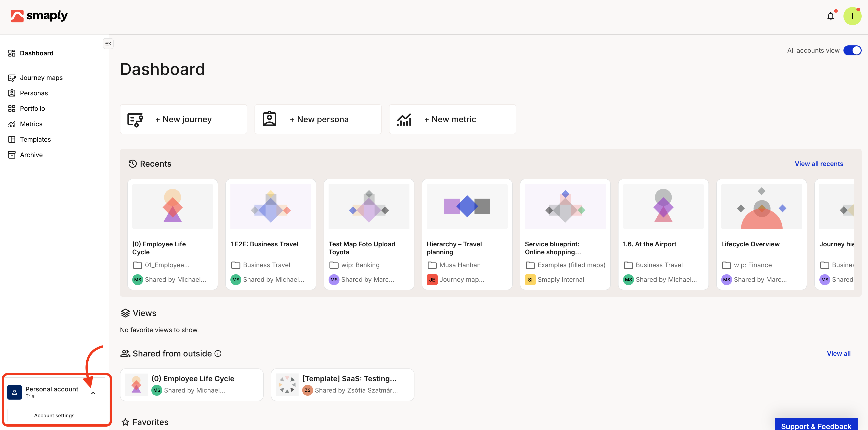868x430 pixels.
Task: Click the New persona card icon
Action: 269,119
